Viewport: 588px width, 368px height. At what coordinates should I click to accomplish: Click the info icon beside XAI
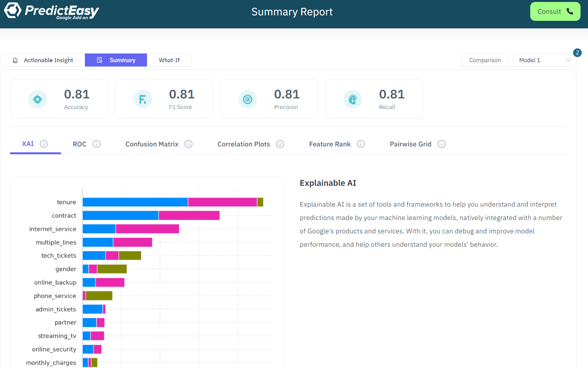click(44, 144)
